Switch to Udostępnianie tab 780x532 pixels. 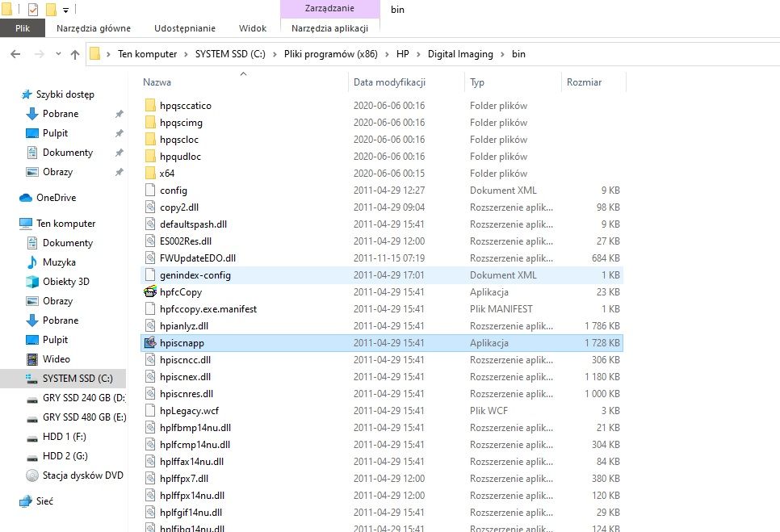click(x=185, y=28)
